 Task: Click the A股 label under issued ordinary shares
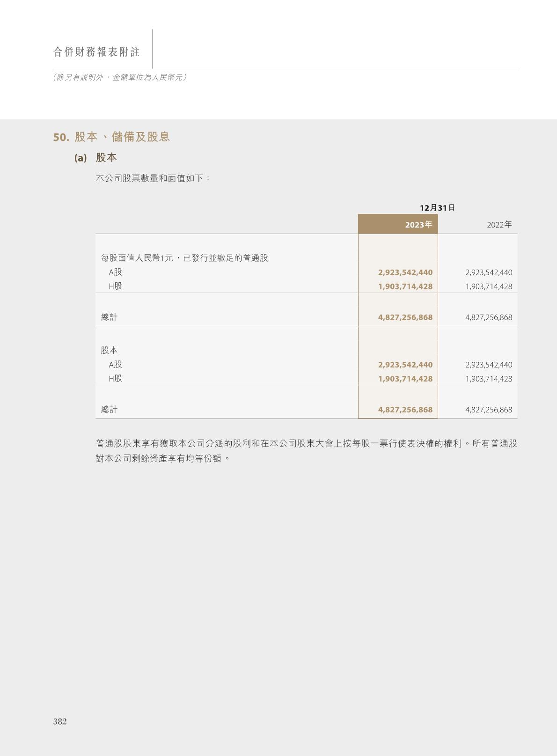pos(116,272)
